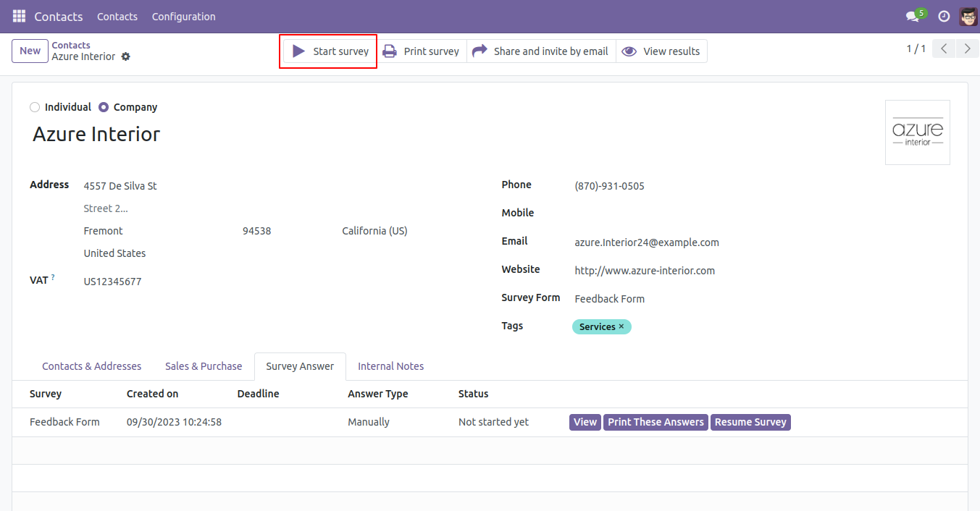Sort by the Survey column header
Screen dimensions: 980x511
coord(46,394)
